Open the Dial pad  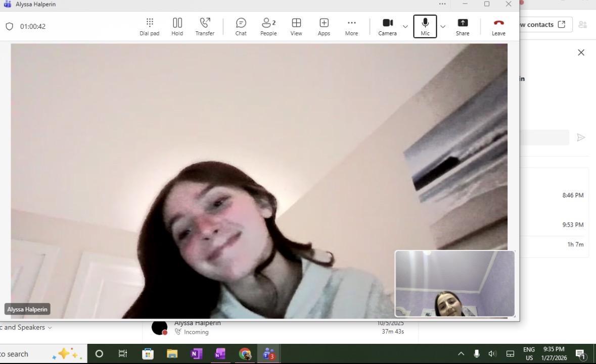tap(149, 26)
